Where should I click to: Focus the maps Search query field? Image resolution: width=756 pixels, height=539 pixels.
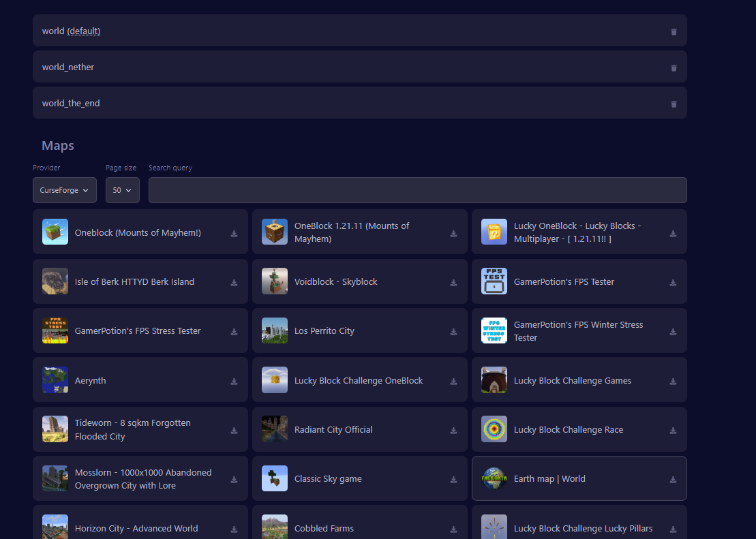tap(417, 190)
